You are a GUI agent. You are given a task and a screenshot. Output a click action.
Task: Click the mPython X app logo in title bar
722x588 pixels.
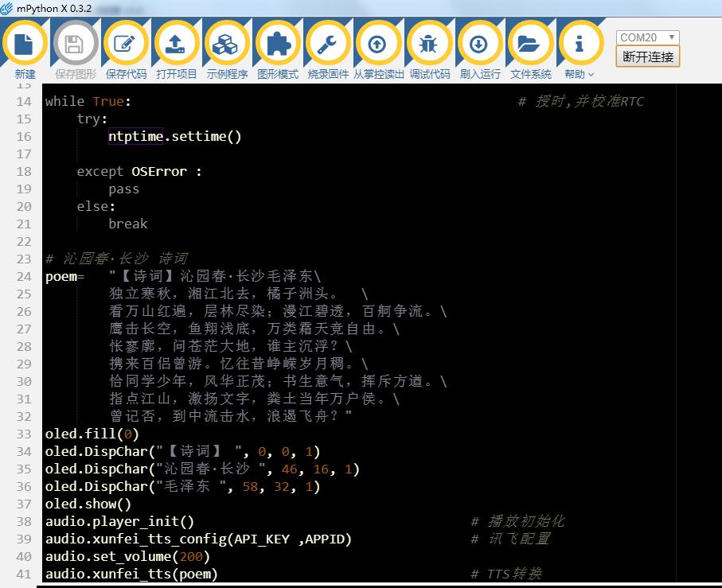coord(6,8)
